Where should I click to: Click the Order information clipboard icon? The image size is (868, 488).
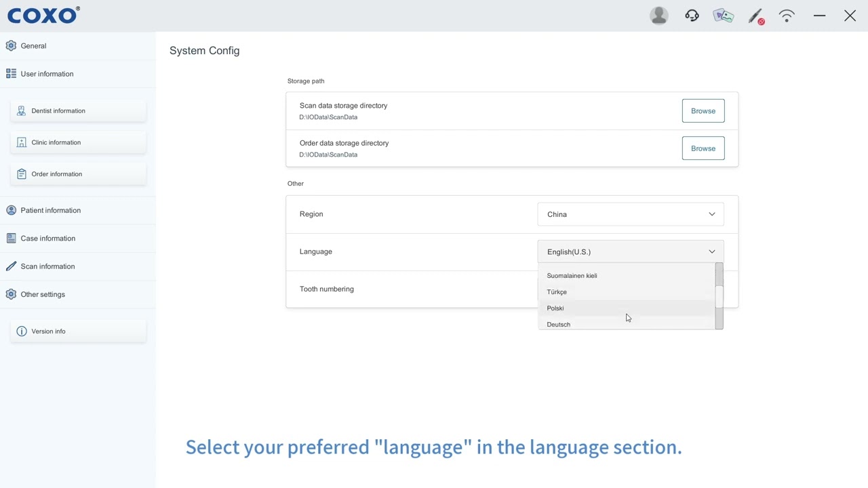tap(21, 174)
